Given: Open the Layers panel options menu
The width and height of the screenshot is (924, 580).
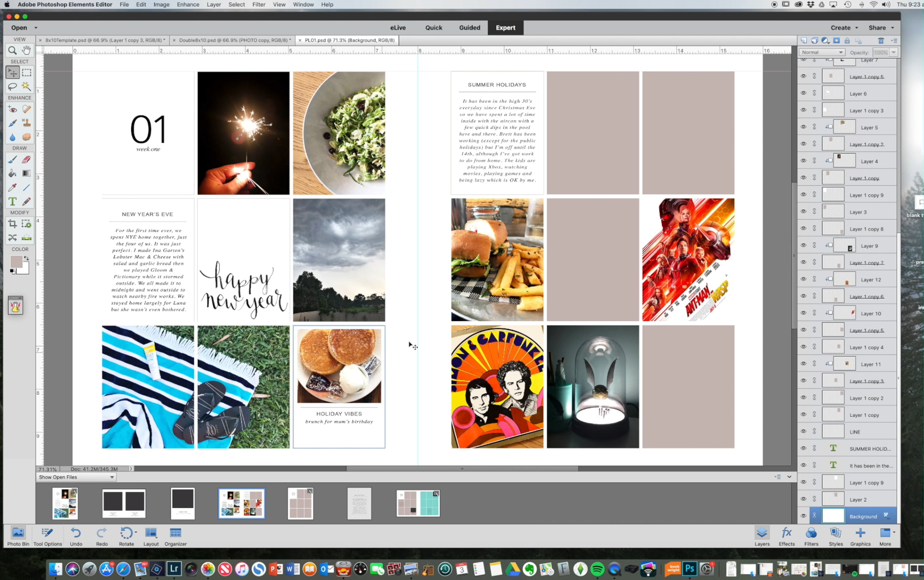Looking at the screenshot, I should pos(894,40).
